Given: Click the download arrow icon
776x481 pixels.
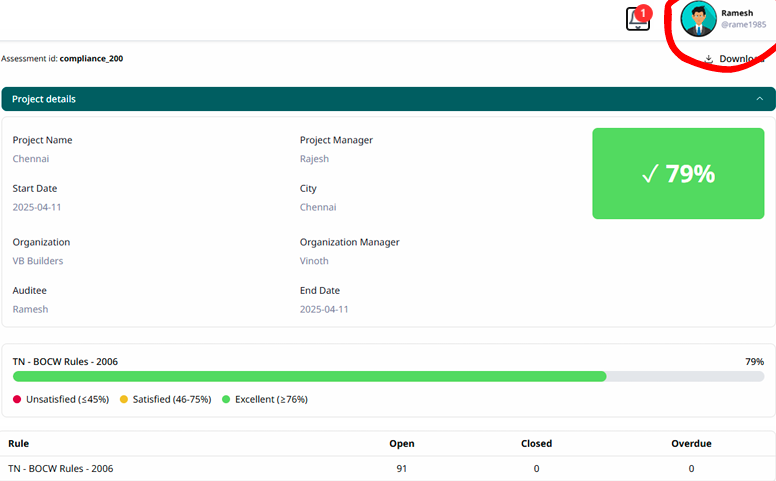Looking at the screenshot, I should 709,59.
